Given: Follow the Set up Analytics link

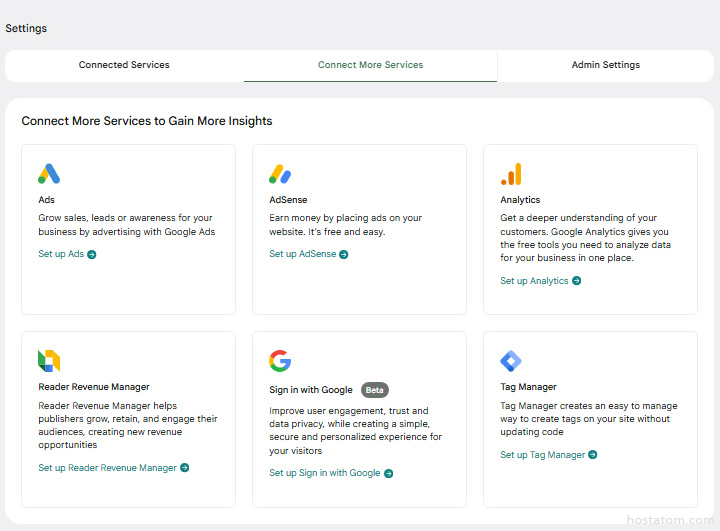Looking at the screenshot, I should point(540,281).
